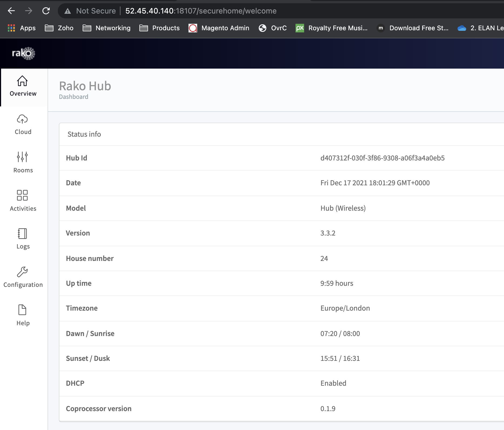Click the Model value Hub (Wireless)
This screenshot has height=430, width=504.
coord(343,208)
